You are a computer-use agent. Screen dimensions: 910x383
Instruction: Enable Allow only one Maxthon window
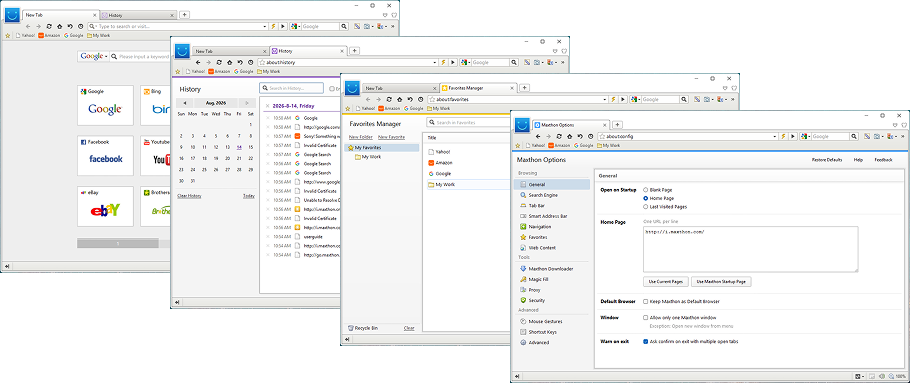click(x=645, y=317)
